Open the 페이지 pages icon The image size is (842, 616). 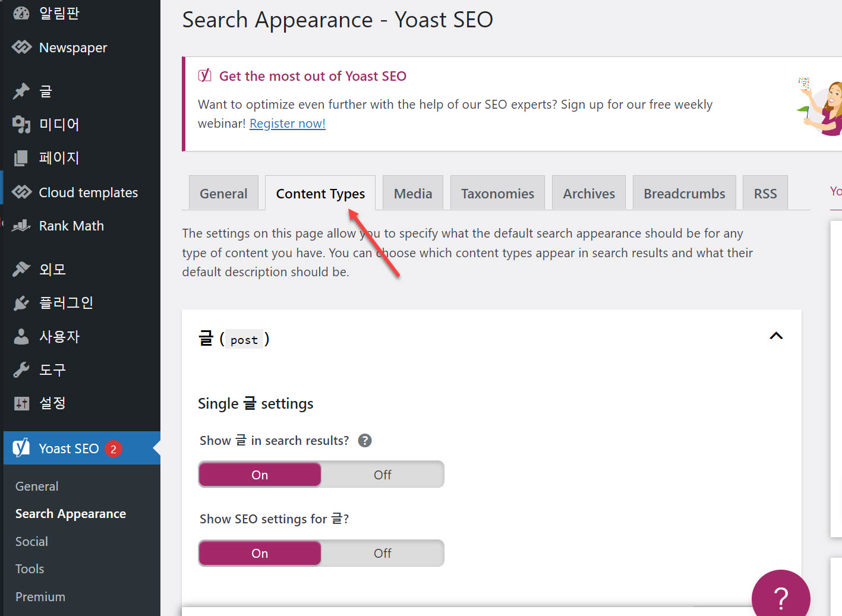point(21,157)
